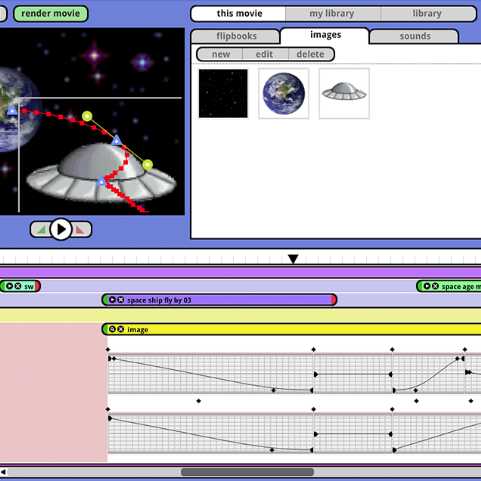Click the X icon on the 'space age' clip
Image resolution: width=481 pixels, height=481 pixels.
pyautogui.click(x=435, y=286)
